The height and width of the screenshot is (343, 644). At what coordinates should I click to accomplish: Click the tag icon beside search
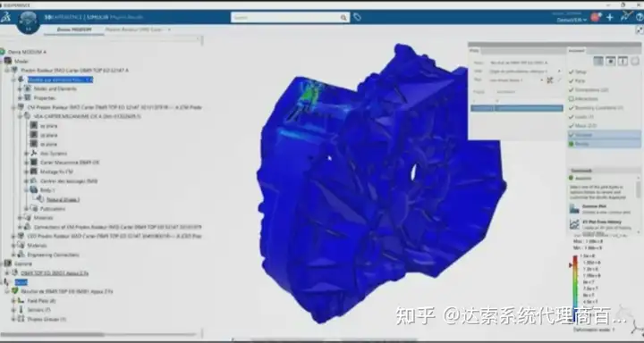click(357, 17)
